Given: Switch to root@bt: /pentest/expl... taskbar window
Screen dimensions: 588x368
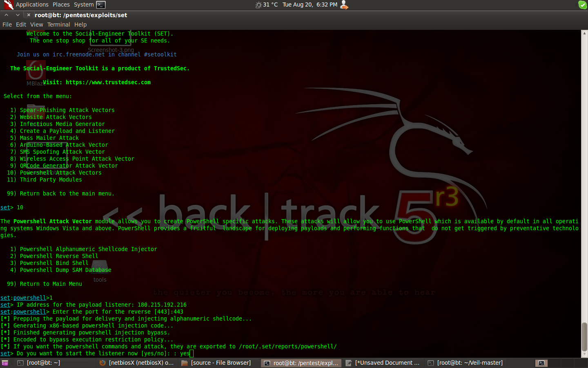Looking at the screenshot, I should click(x=301, y=363).
